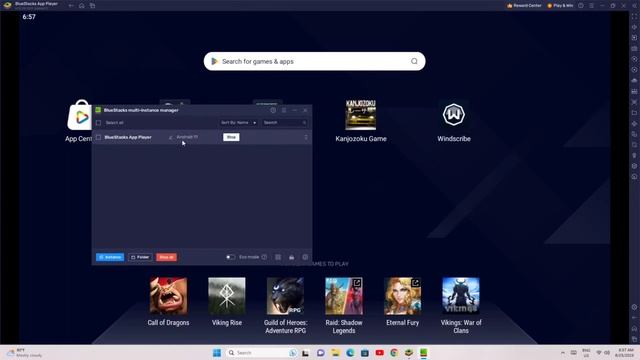
Task: Open the Guild of Heroes: Adventure RPG thumbnail
Action: click(285, 296)
